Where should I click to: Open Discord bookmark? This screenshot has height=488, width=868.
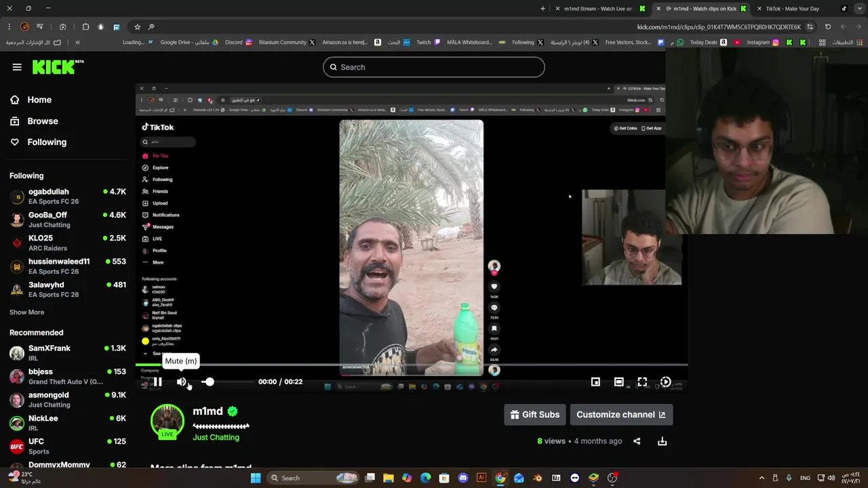point(239,42)
